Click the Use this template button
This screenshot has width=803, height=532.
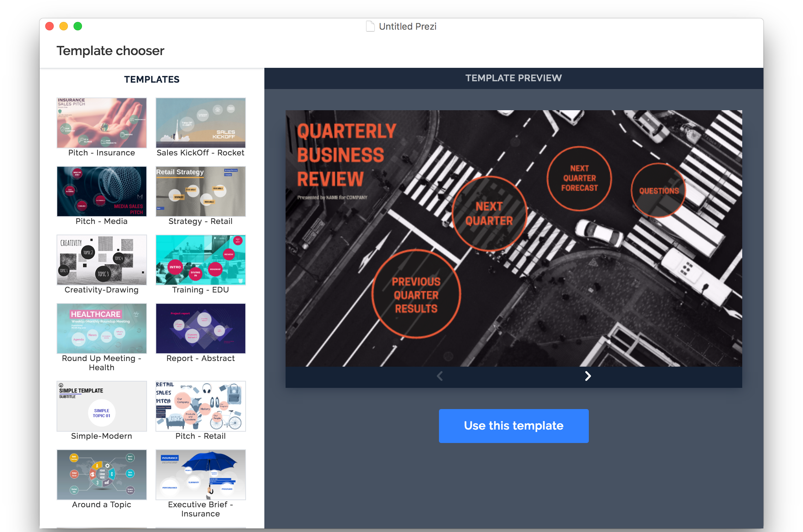[514, 426]
